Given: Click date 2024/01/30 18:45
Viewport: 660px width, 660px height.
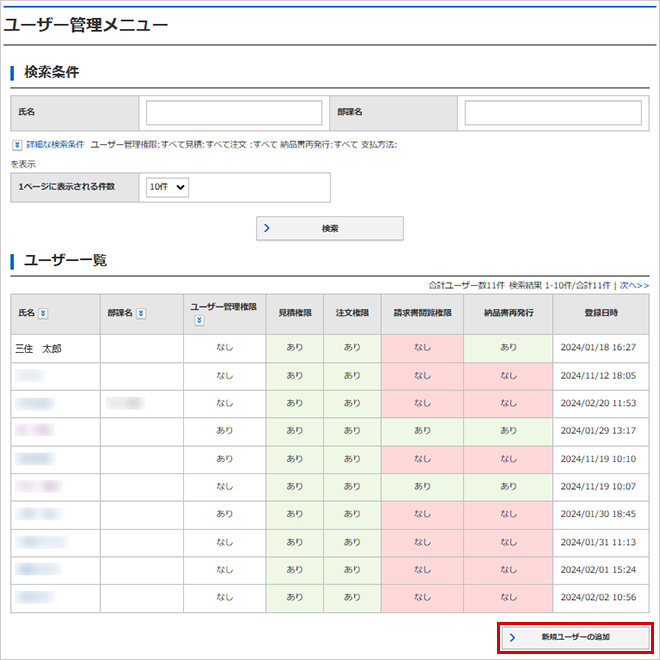Looking at the screenshot, I should pos(598,514).
